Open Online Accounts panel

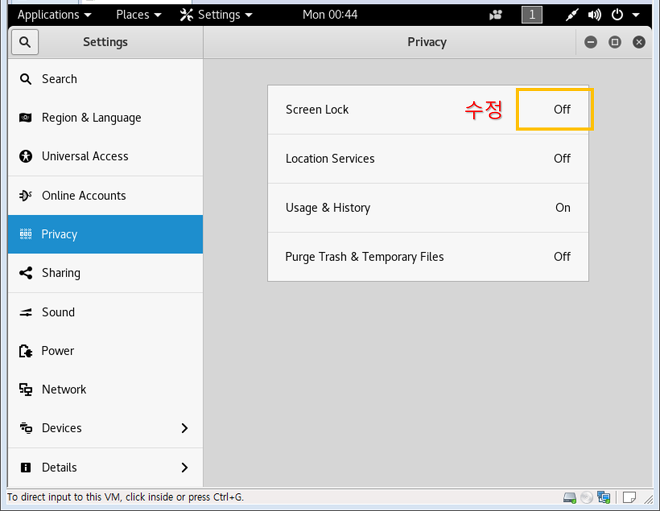point(105,195)
